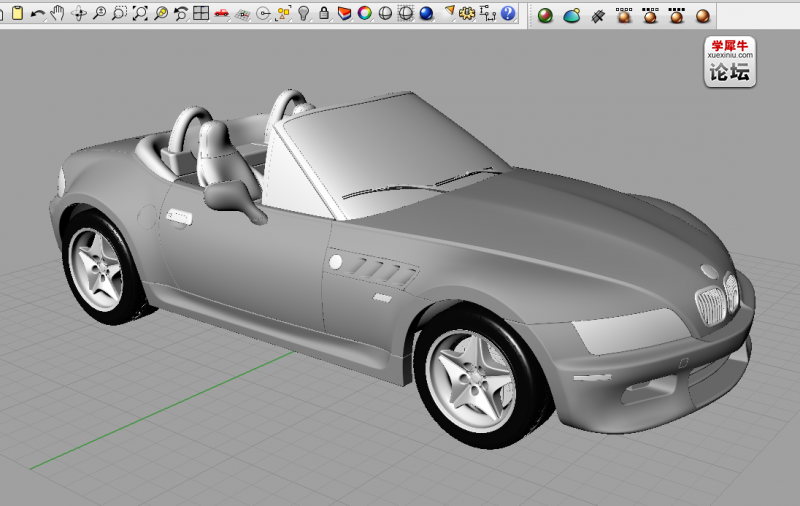Open Options with the gear icon
The height and width of the screenshot is (506, 800).
tap(467, 13)
